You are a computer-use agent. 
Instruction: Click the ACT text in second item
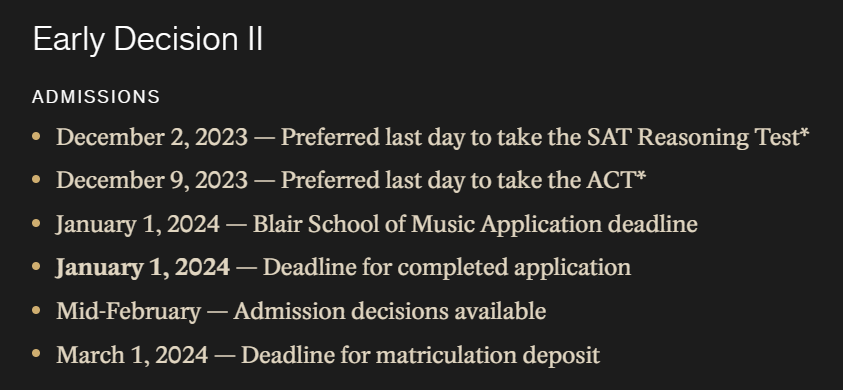point(611,181)
